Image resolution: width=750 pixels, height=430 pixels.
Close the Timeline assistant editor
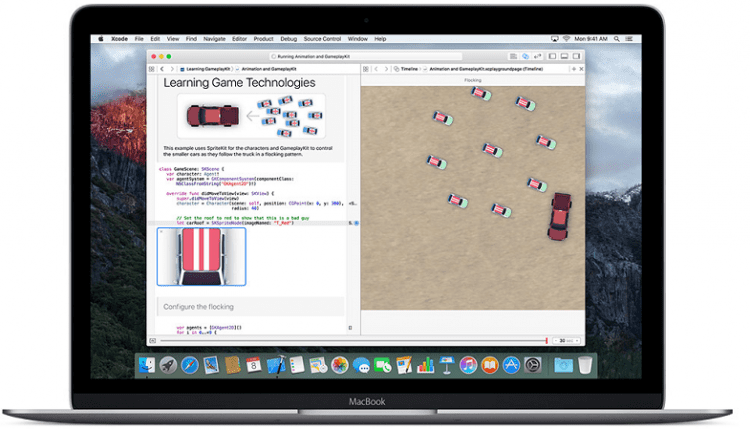[x=581, y=69]
